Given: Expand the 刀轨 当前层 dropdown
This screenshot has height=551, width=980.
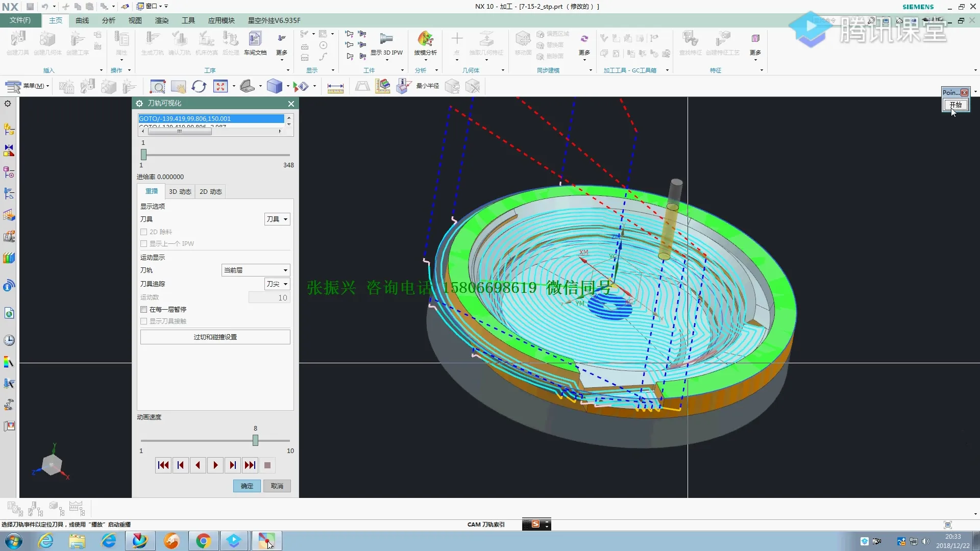Looking at the screenshot, I should 256,270.
